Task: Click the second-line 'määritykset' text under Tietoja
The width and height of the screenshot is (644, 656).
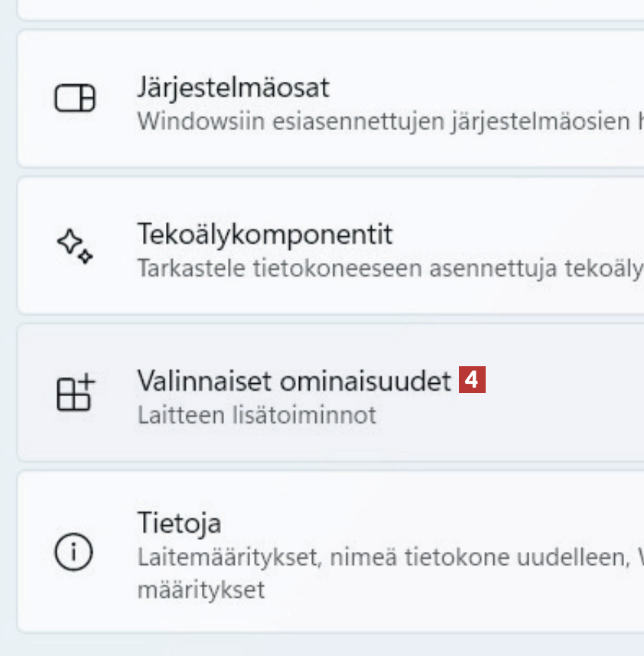Action: pyautogui.click(x=201, y=590)
